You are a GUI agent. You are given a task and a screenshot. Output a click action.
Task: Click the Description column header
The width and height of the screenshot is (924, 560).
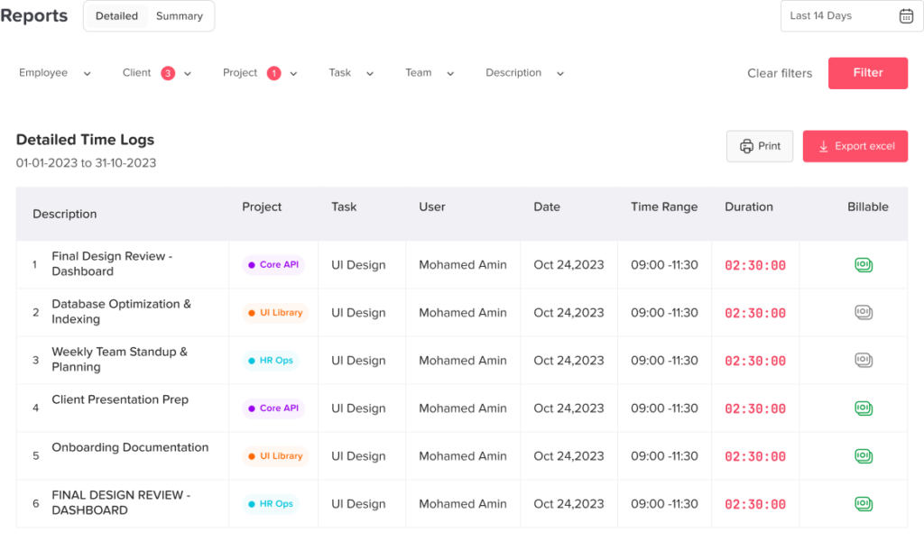pyautogui.click(x=64, y=214)
